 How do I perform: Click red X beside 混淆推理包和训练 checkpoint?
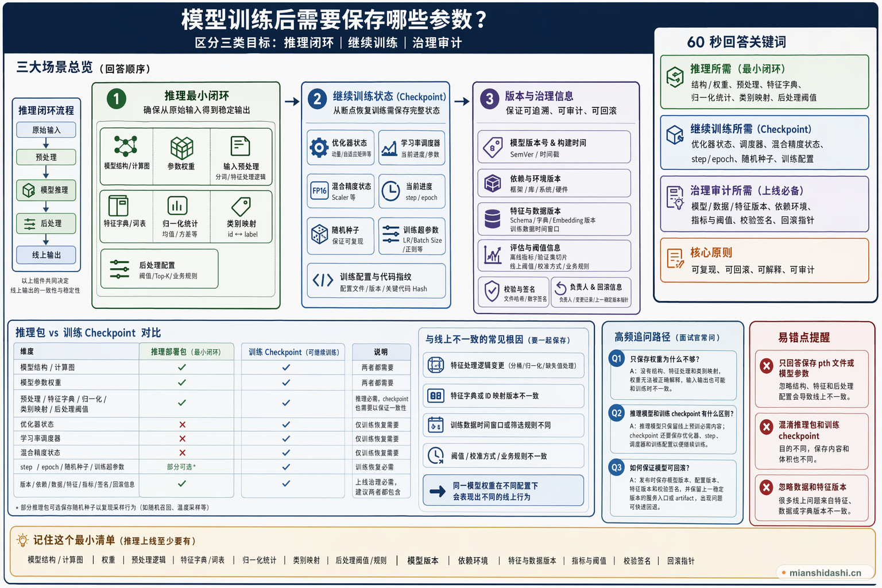[767, 427]
